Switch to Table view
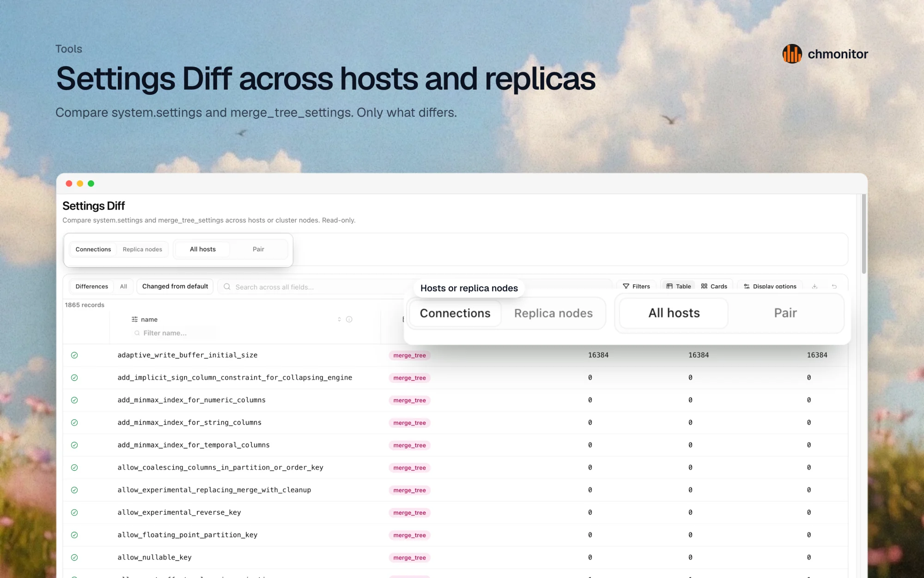924x578 pixels. (x=679, y=287)
